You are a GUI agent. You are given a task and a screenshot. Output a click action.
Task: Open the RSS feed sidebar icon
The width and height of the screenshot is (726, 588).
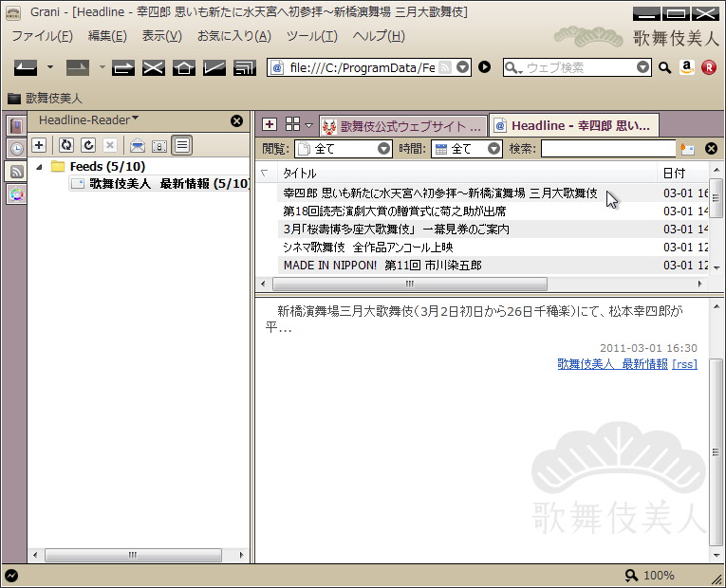point(16,172)
